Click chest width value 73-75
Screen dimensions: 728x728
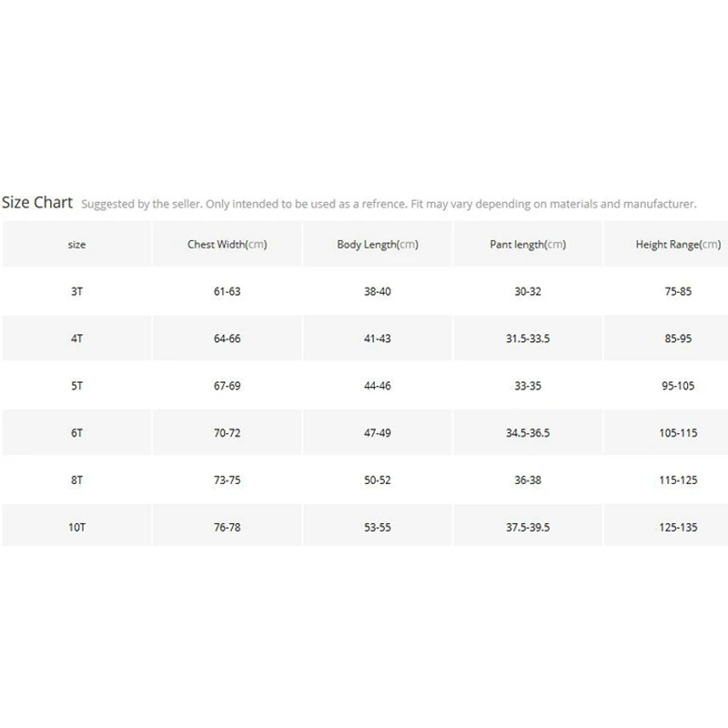(x=227, y=480)
